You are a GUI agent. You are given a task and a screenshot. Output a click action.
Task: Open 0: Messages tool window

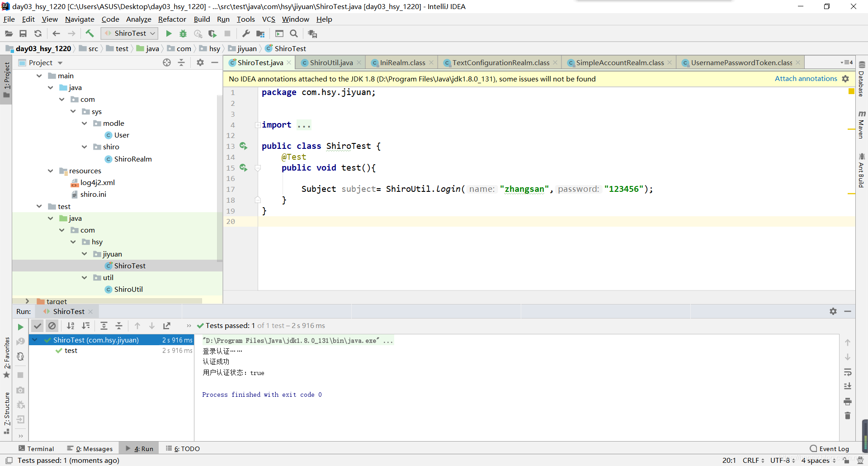(x=90, y=449)
